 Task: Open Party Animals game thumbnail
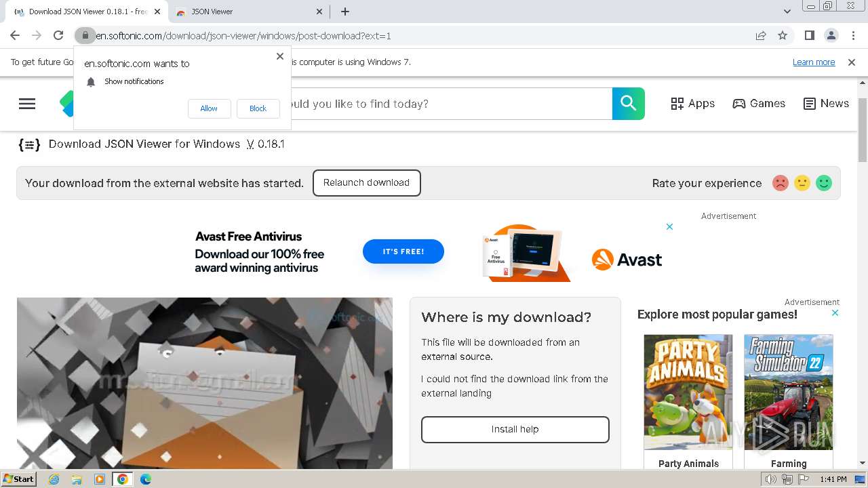coord(688,392)
